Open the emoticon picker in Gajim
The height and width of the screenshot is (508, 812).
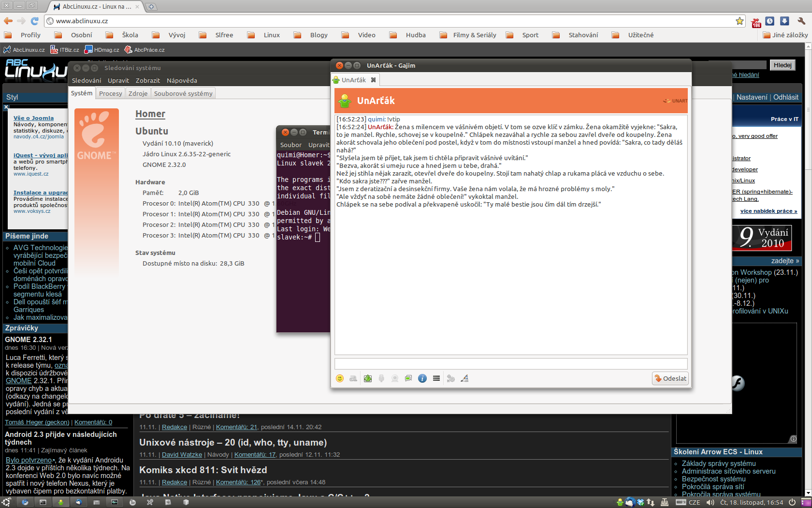click(x=340, y=378)
